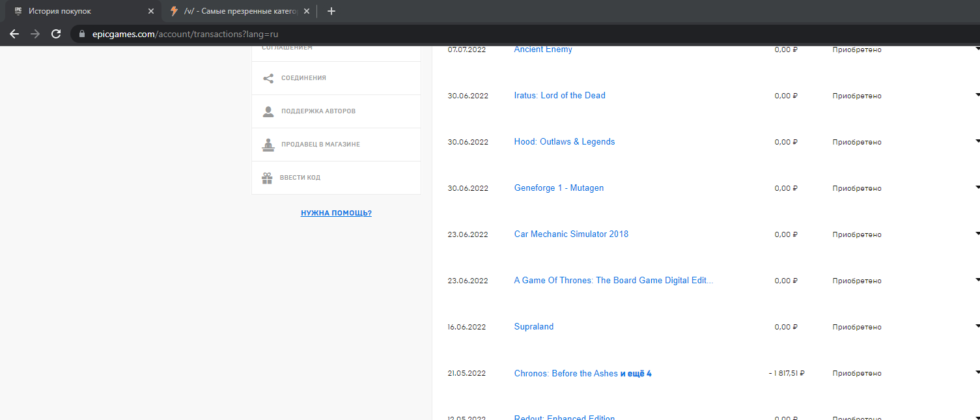Click the lock icon in address bar
The width and height of the screenshot is (980, 420).
81,34
